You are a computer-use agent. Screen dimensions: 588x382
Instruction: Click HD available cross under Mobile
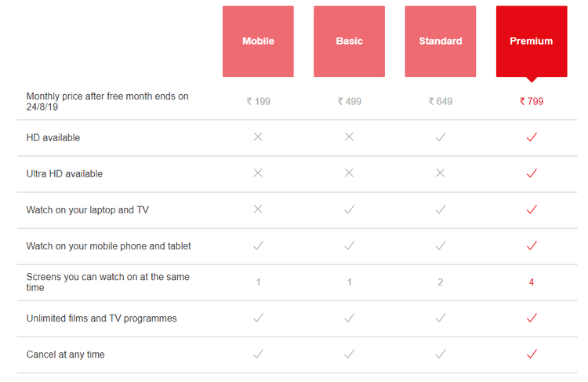(x=258, y=137)
